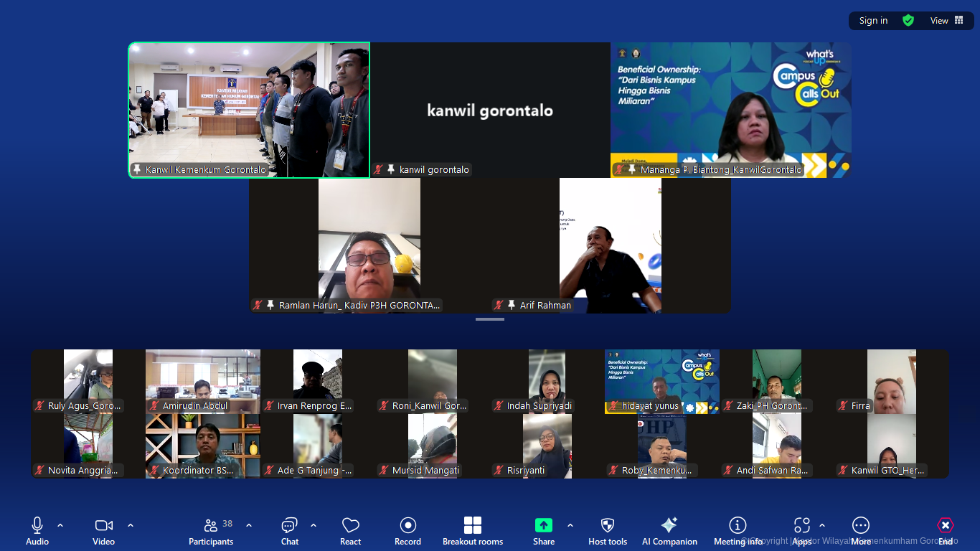Click the gallery divider handle between video rows
Viewport: 980px width, 551px height.
point(490,319)
